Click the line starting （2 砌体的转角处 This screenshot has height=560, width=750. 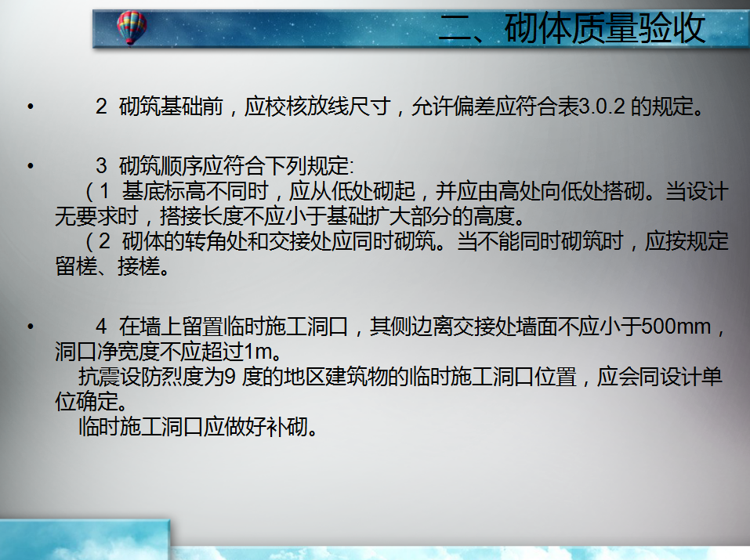[x=407, y=241]
